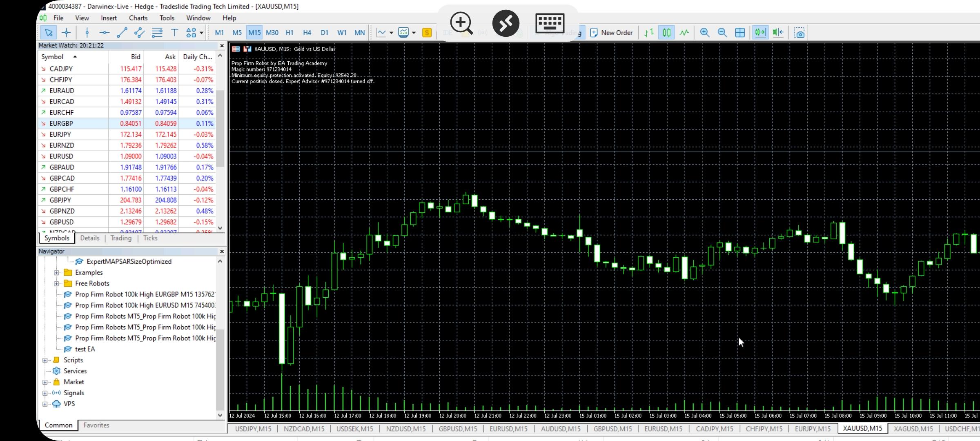Switch to the Ticks tab in Market Watch
Image resolution: width=980 pixels, height=441 pixels.
(150, 238)
